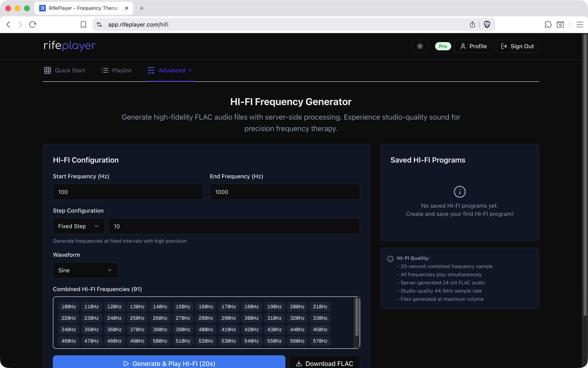Expand the Advanced chevron arrow
Viewport: 588px width, 368px height.
coord(190,70)
